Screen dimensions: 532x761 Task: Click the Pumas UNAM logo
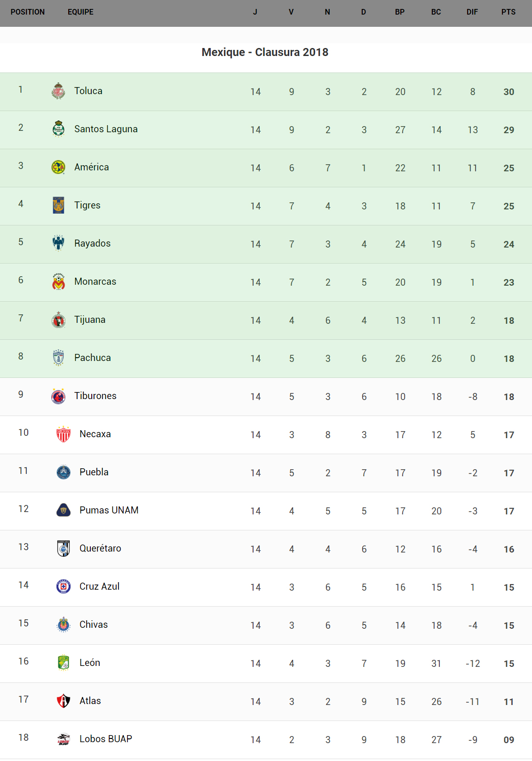pos(64,510)
